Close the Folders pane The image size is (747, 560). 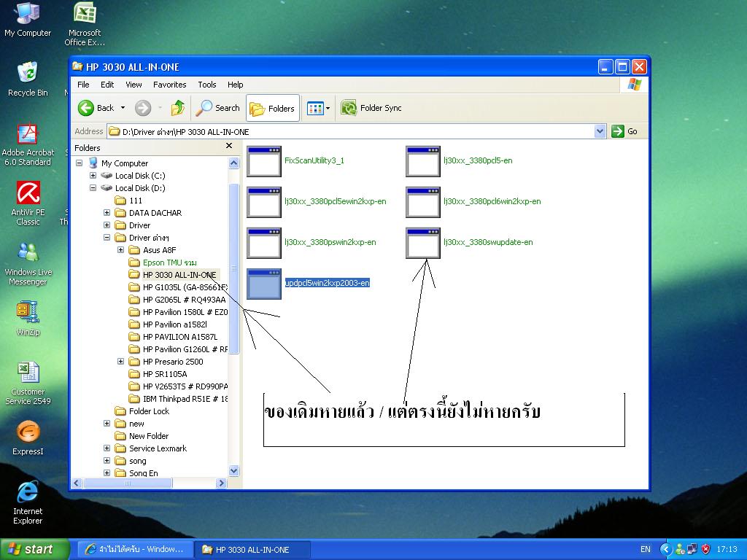coord(229,146)
